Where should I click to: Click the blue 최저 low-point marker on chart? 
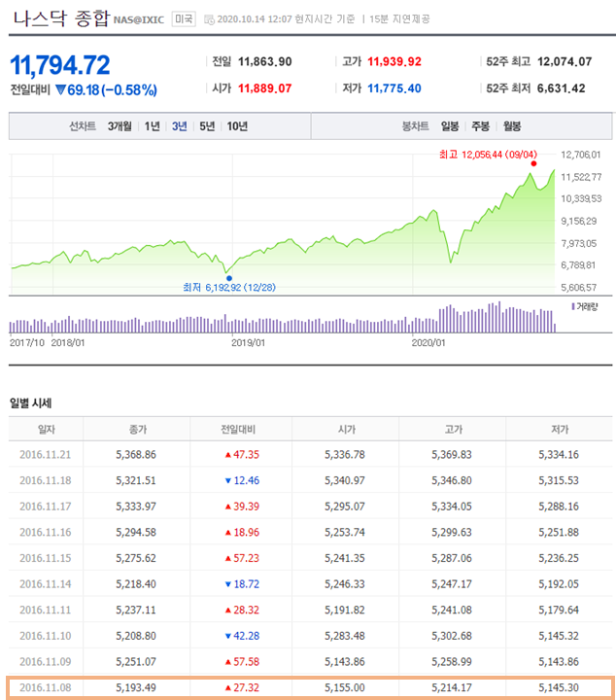click(229, 278)
